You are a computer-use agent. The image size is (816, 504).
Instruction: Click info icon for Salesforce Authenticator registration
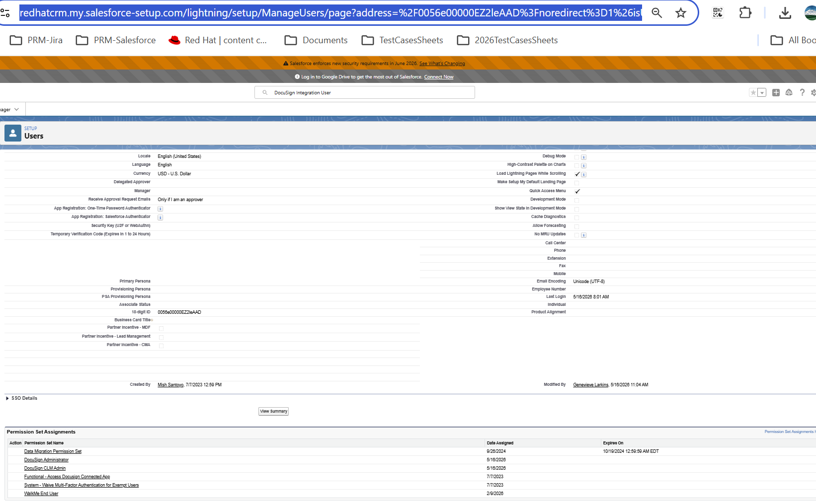pos(161,217)
